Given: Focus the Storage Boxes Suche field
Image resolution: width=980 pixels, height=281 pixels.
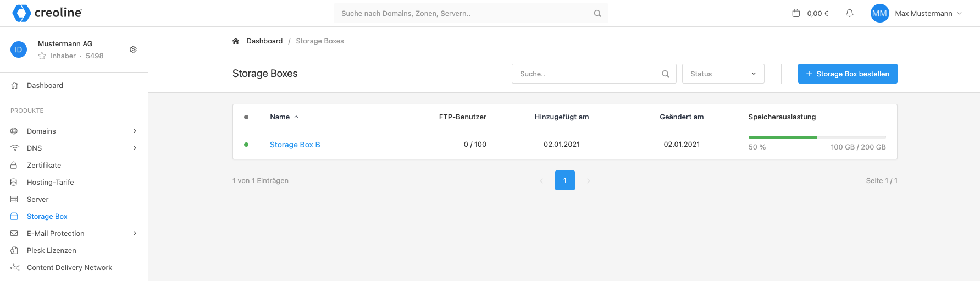Looking at the screenshot, I should point(594,74).
